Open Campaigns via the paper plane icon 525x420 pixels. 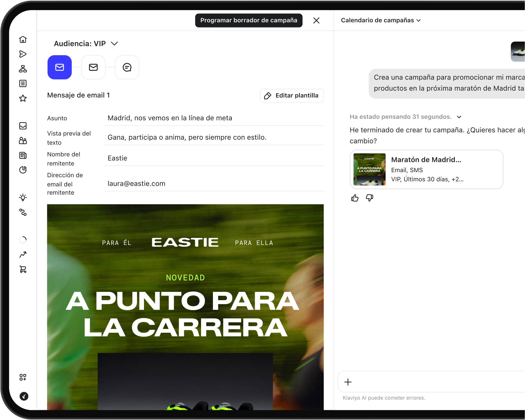click(23, 54)
